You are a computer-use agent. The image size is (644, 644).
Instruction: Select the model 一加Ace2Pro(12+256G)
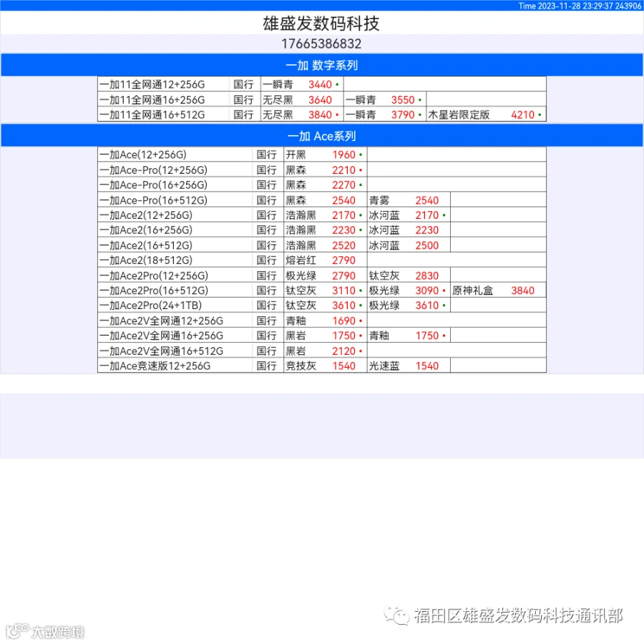pos(154,275)
